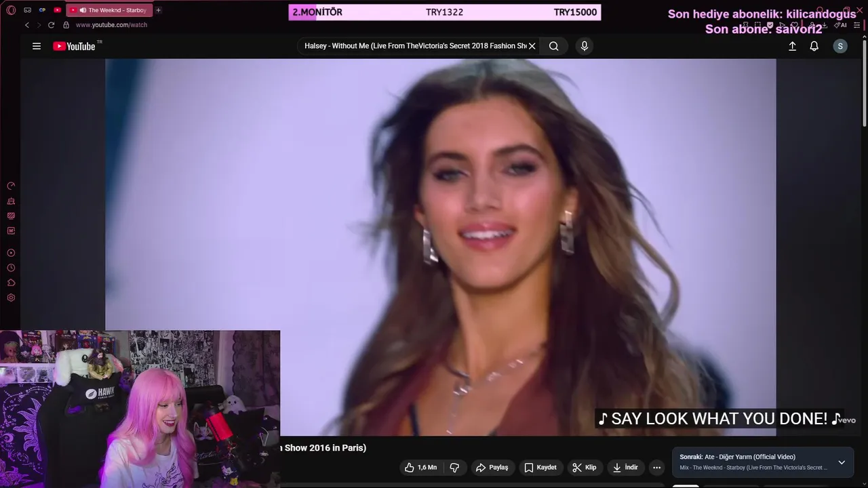Click the Paylaş share button
Viewport: 868px width, 488px height.
(x=492, y=468)
